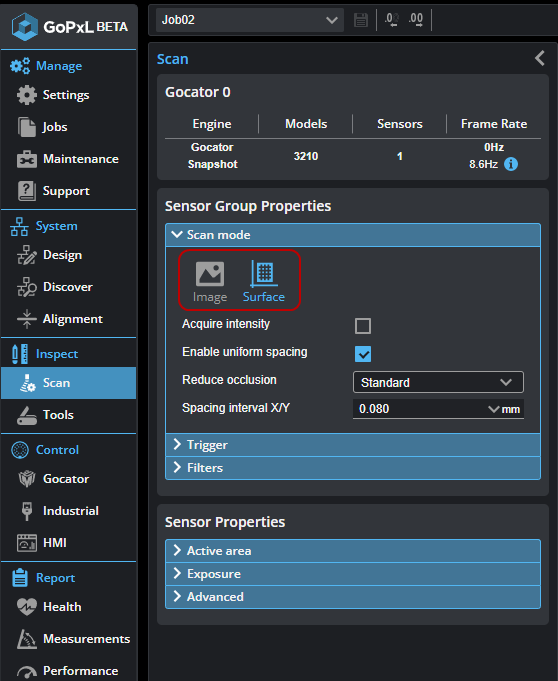Viewport: 558px width, 681px height.
Task: Click the GoPxL cube logo icon
Action: pos(25,26)
